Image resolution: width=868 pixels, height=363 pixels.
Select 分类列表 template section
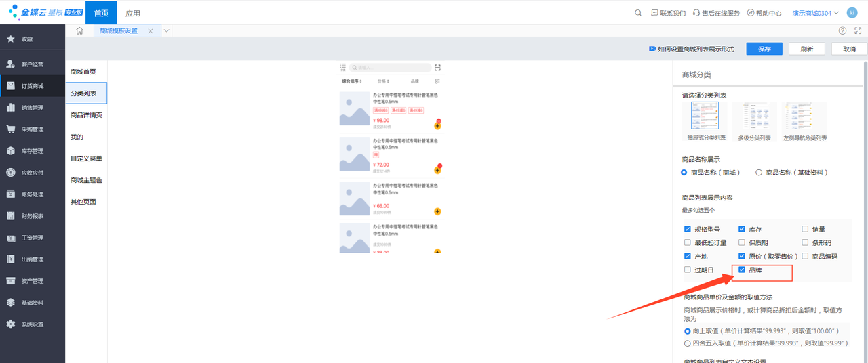[86, 93]
